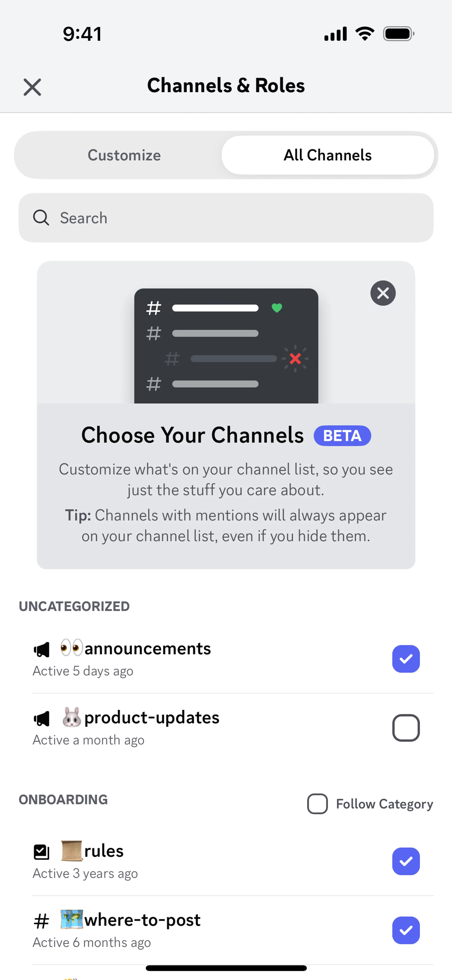This screenshot has height=980, width=452.
Task: Uncheck the rules channel checkbox
Action: coord(406,861)
